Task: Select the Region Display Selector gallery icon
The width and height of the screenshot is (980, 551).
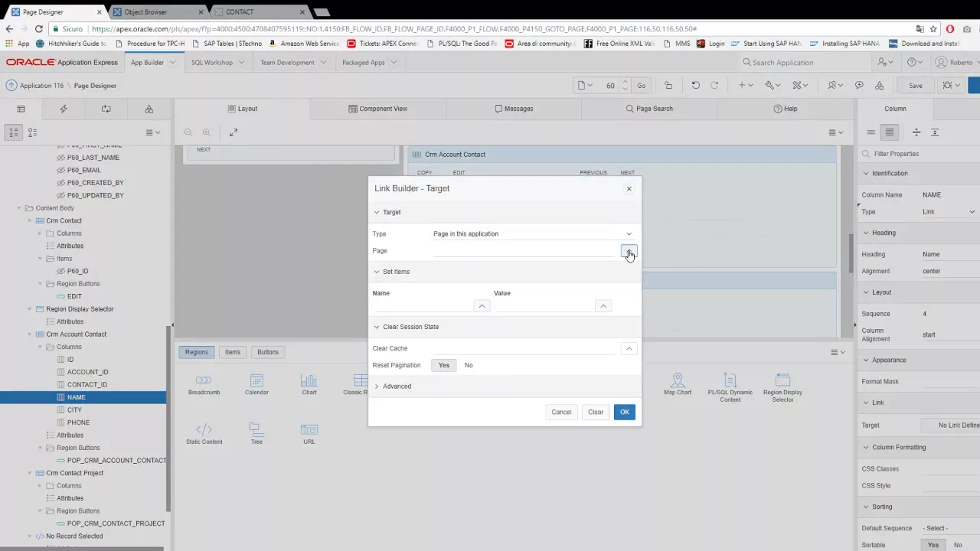Action: pyautogui.click(x=782, y=387)
